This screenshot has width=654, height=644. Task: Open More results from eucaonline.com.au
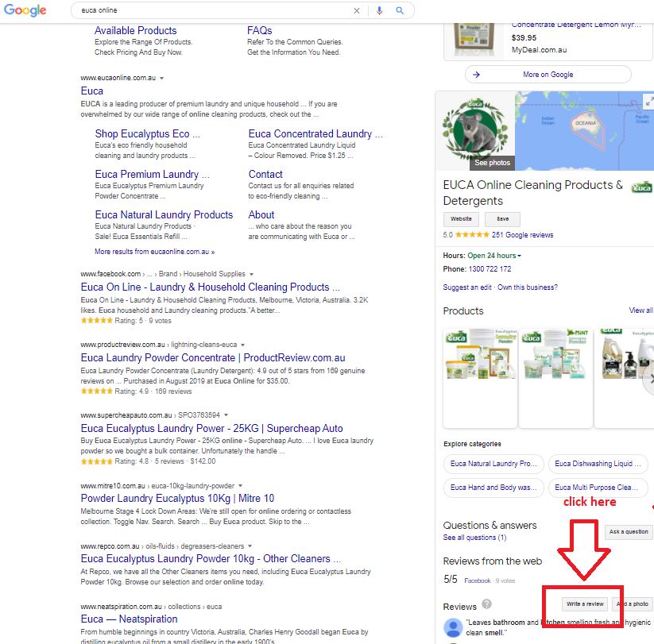pyautogui.click(x=154, y=252)
